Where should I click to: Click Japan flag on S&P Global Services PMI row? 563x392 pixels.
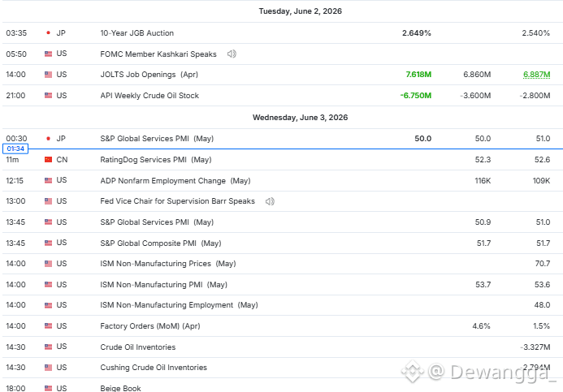coord(48,139)
